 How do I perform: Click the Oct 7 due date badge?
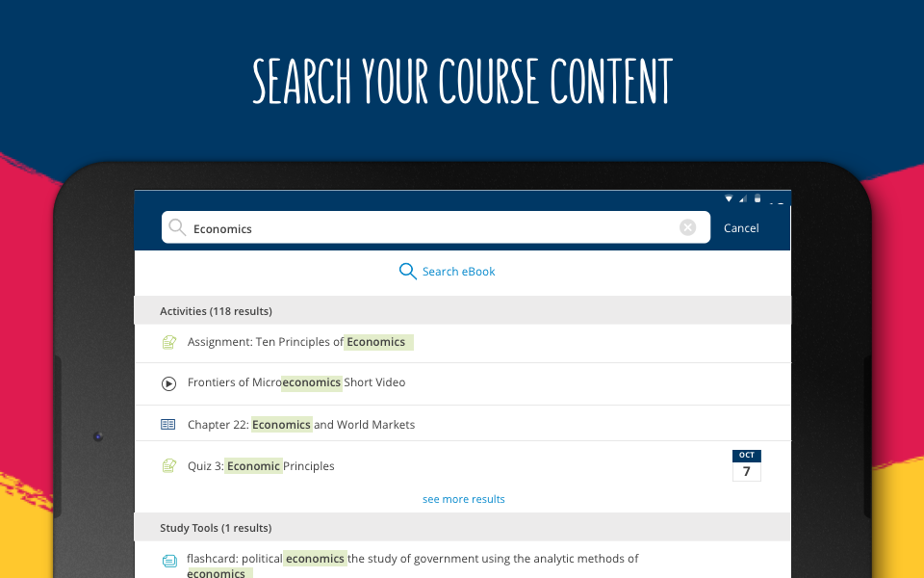pos(747,465)
